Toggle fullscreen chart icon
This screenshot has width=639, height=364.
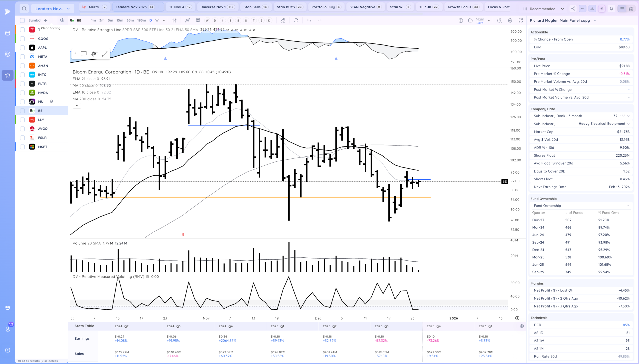tap(521, 20)
